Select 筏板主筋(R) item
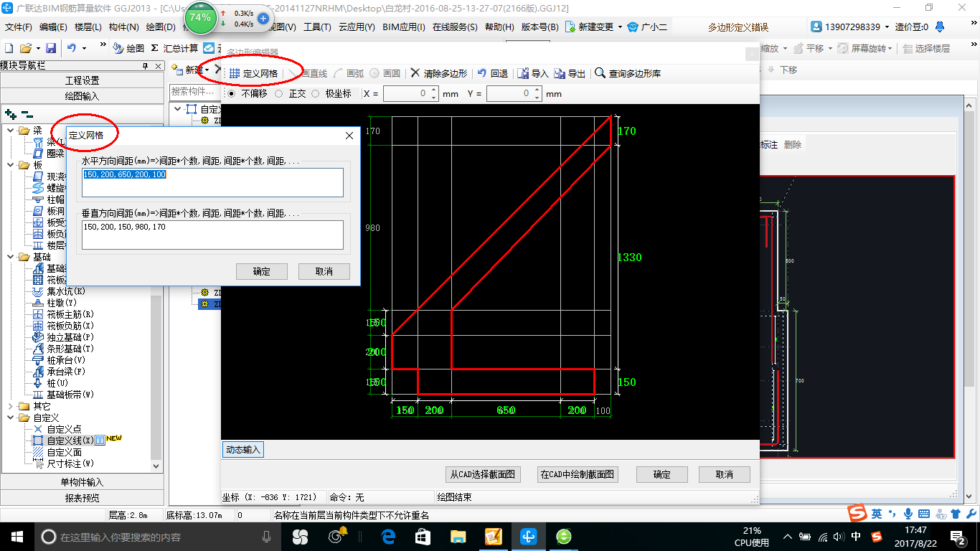 (x=63, y=314)
